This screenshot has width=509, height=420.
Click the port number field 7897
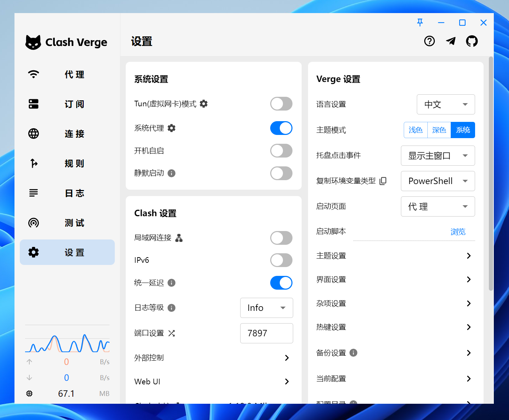(266, 333)
